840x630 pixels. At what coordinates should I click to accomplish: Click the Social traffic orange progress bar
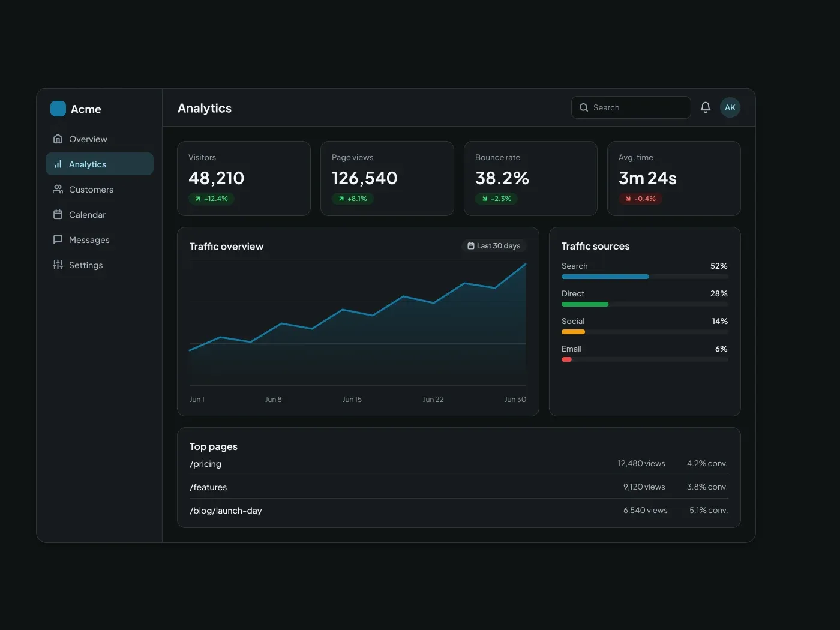click(573, 332)
